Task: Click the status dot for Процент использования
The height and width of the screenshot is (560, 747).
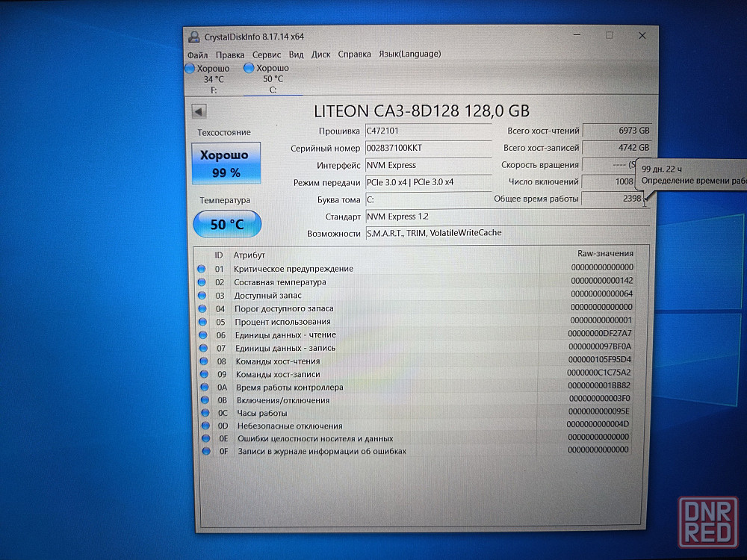Action: [x=203, y=322]
